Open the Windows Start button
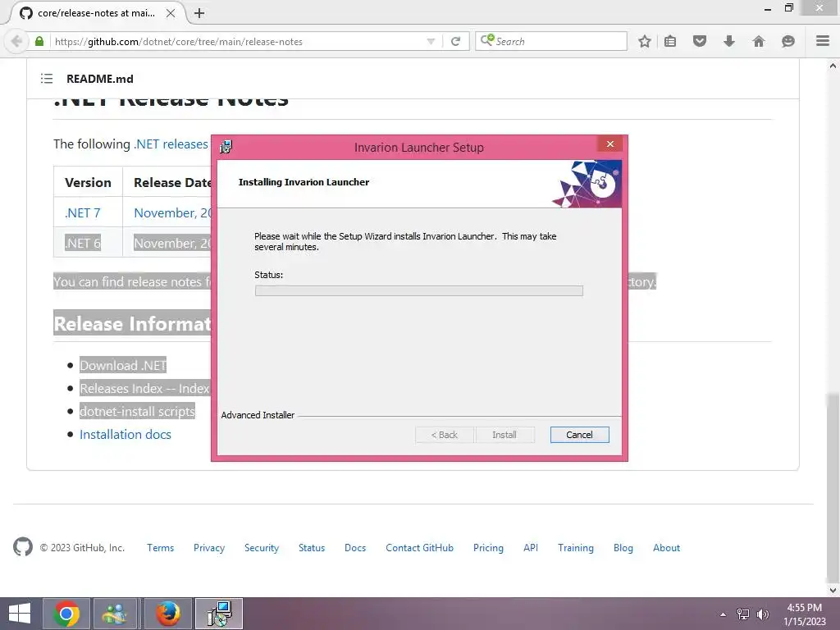This screenshot has width=840, height=630. click(x=20, y=614)
